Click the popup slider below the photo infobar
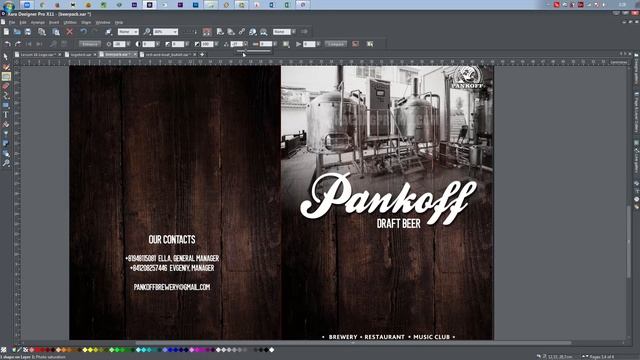Viewport: 640px width, 360px height. pyautogui.click(x=253, y=51)
